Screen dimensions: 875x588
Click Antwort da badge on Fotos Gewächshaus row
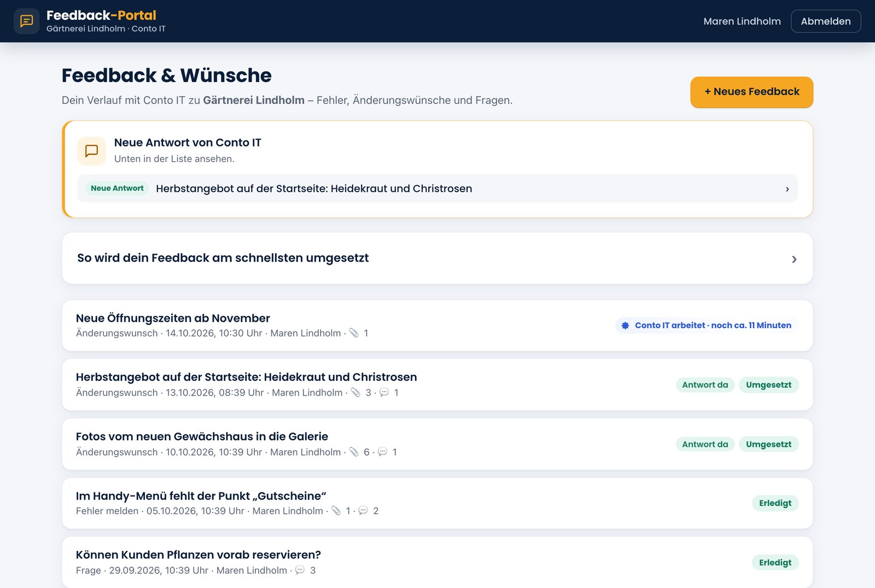pos(705,444)
